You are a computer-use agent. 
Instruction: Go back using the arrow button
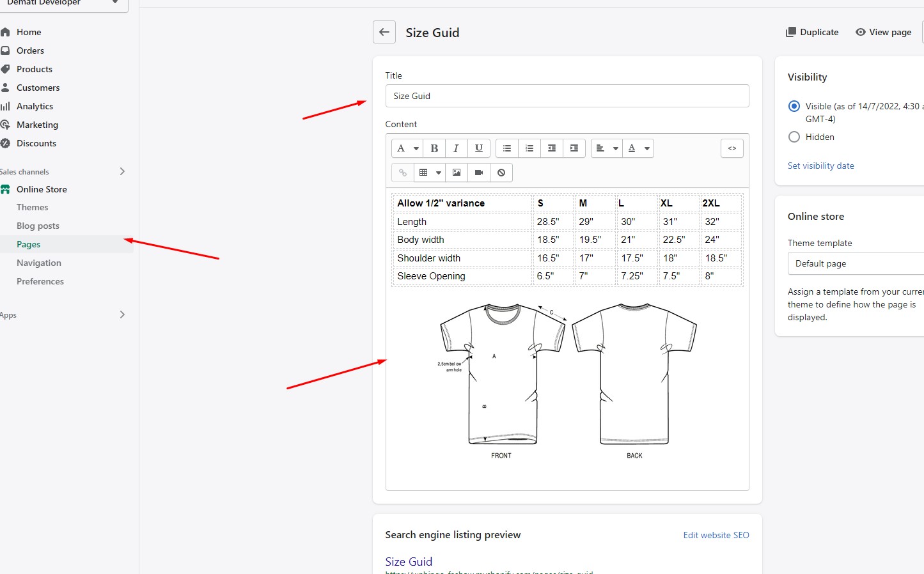(384, 32)
